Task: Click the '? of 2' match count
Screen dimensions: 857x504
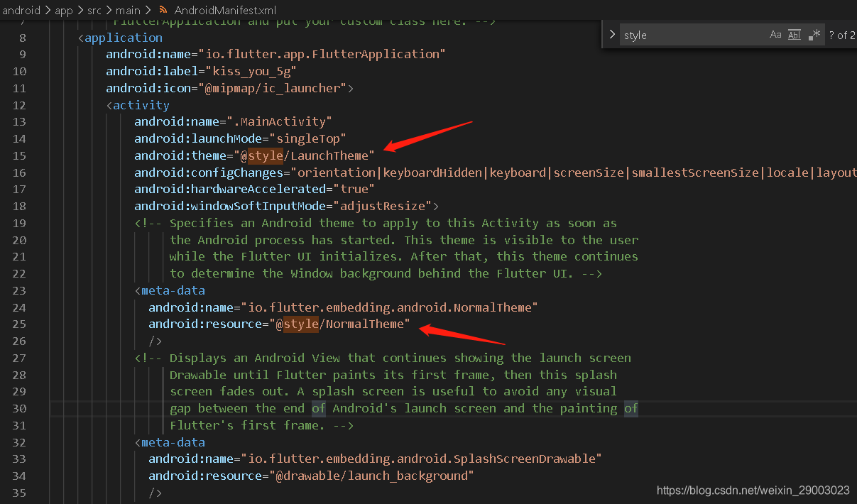Action: 842,35
